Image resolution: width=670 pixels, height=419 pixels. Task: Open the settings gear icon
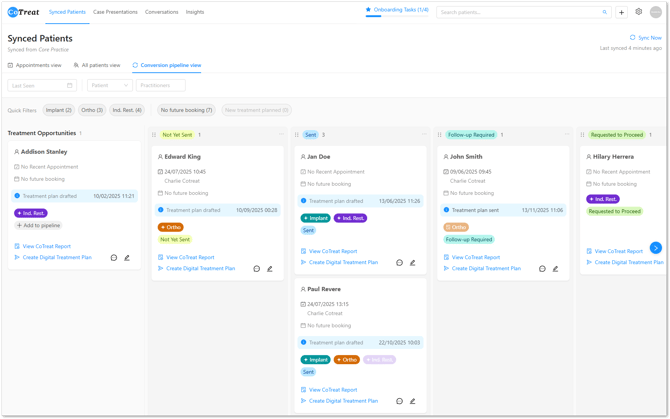[639, 12]
